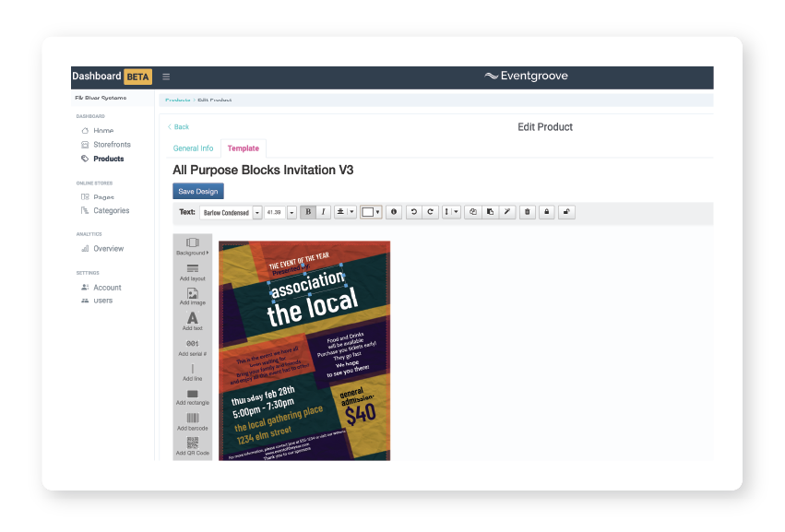The height and width of the screenshot is (532, 785).
Task: Add a QR Code to the design
Action: 191,449
